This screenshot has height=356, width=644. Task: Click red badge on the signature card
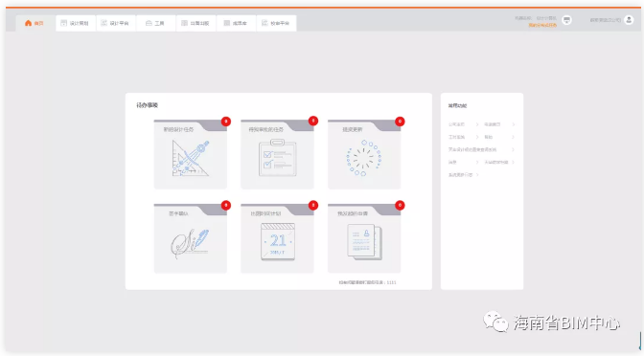point(226,205)
